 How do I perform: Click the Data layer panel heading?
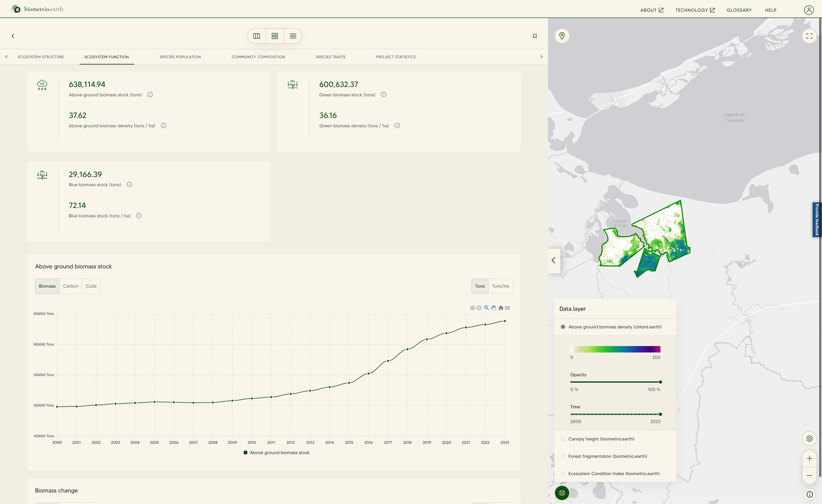click(x=572, y=309)
